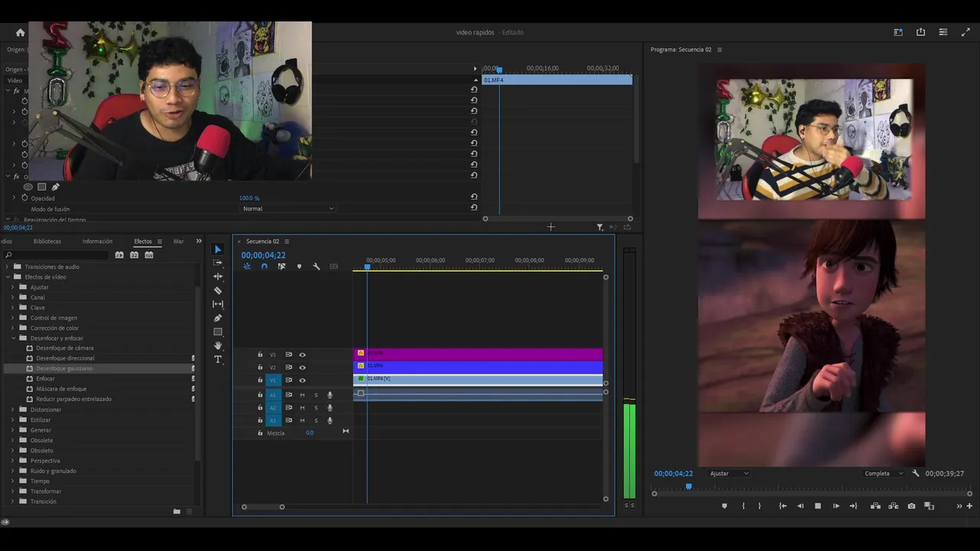Click the timeline Add Marker icon

(299, 266)
